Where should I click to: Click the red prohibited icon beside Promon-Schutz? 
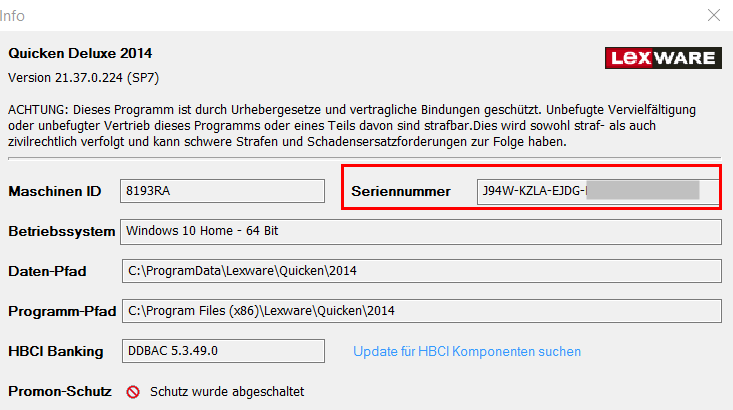[x=133, y=392]
